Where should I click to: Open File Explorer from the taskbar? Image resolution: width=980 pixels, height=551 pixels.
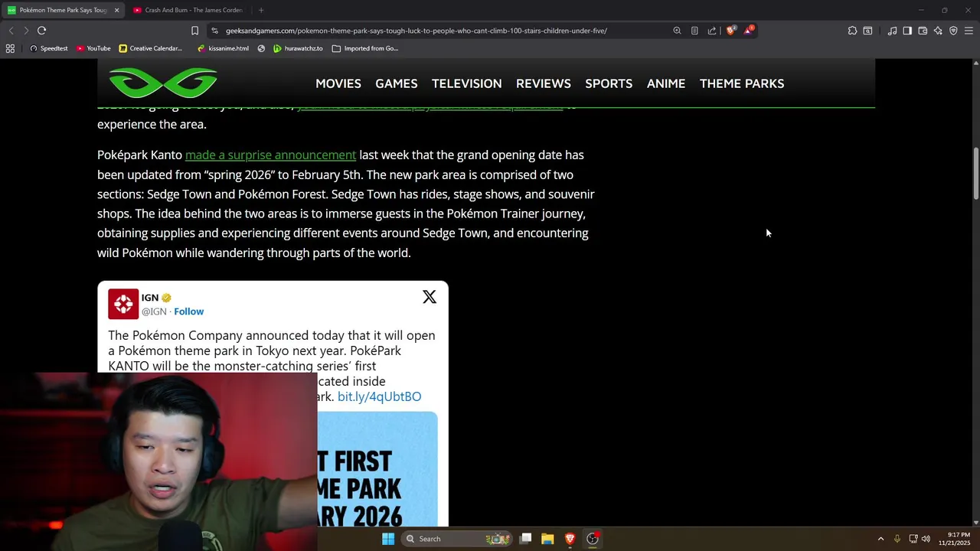pyautogui.click(x=547, y=539)
